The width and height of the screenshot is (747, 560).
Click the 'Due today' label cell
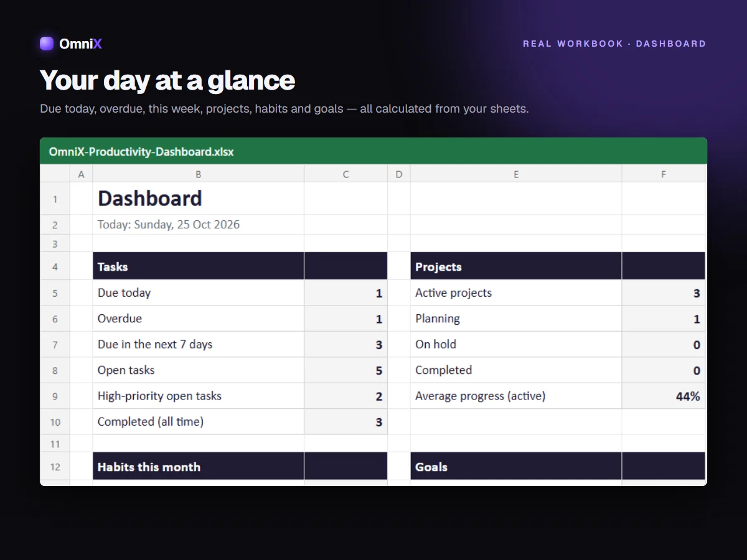pyautogui.click(x=198, y=293)
